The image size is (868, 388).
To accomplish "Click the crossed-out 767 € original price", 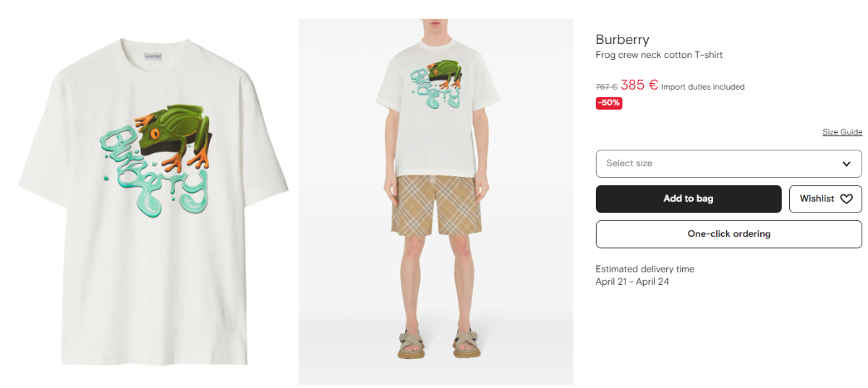I will coord(606,87).
